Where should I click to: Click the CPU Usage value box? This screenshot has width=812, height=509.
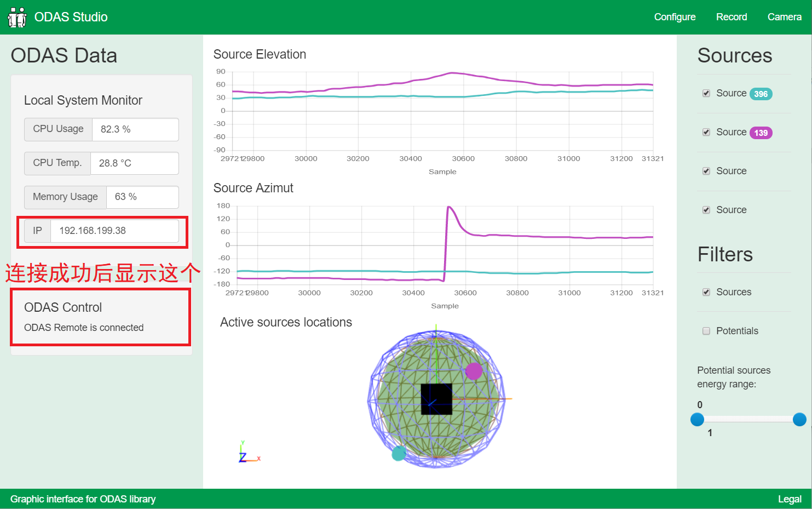135,129
